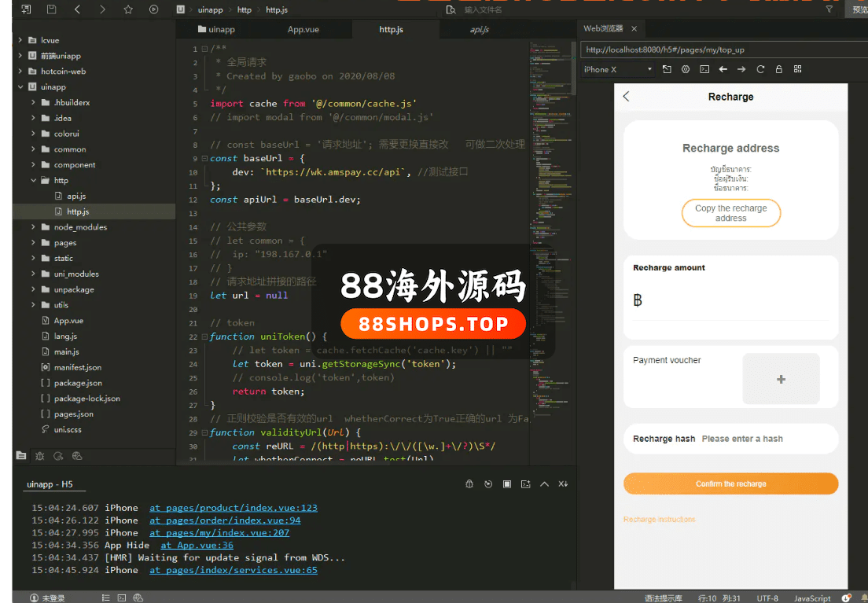The width and height of the screenshot is (868, 603).
Task: Open pages/product/index.vue:123 log link
Action: pos(234,508)
